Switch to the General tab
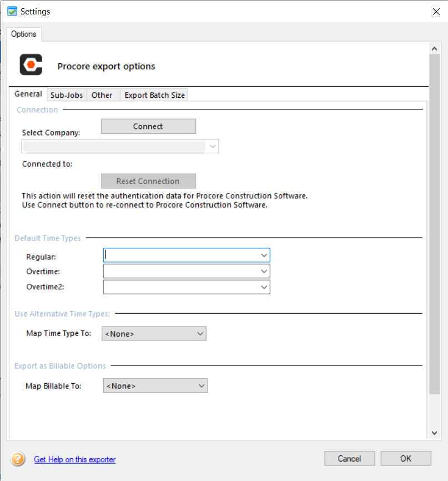The image size is (448, 481). tap(28, 94)
